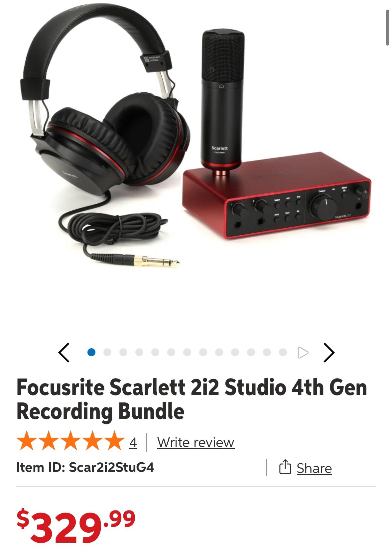
Task: Select the tenth carousel dot
Action: (x=235, y=352)
